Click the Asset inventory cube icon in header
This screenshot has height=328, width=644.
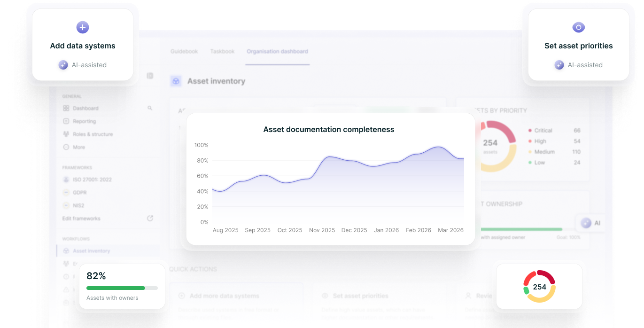[176, 81]
